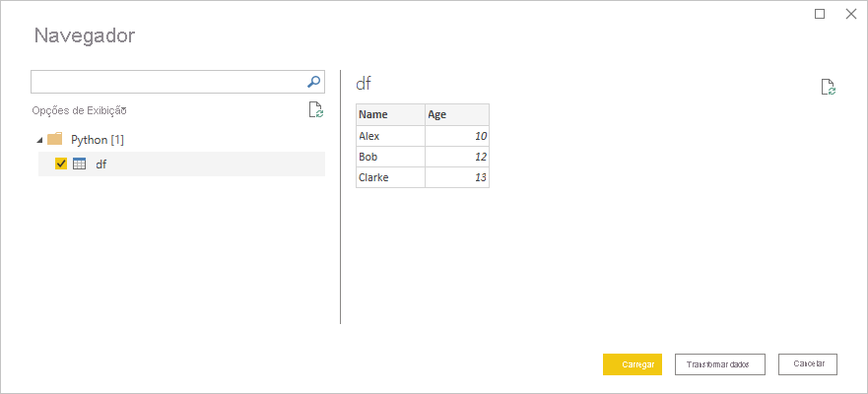The width and height of the screenshot is (868, 394).
Task: Click the Python folder icon
Action: coord(55,139)
